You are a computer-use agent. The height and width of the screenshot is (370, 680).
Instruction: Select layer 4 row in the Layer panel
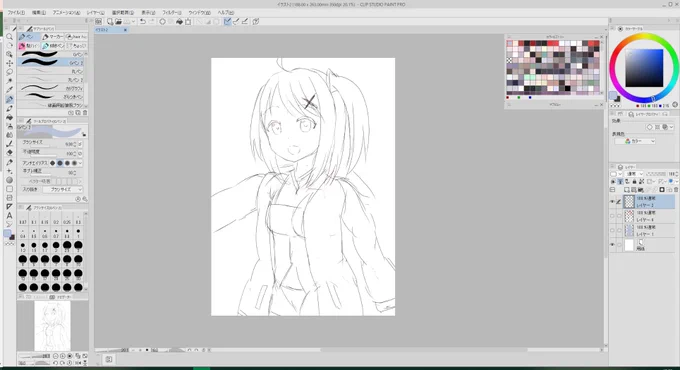click(649, 216)
